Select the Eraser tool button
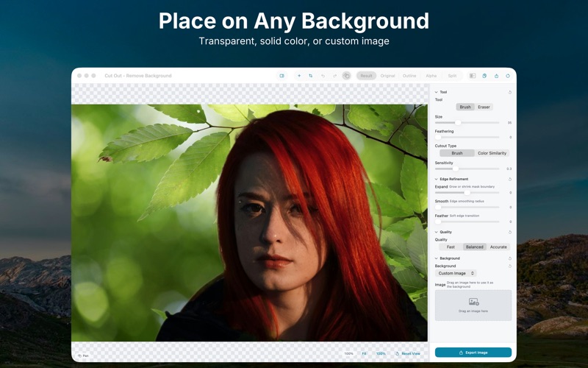588x368 pixels. tap(484, 107)
